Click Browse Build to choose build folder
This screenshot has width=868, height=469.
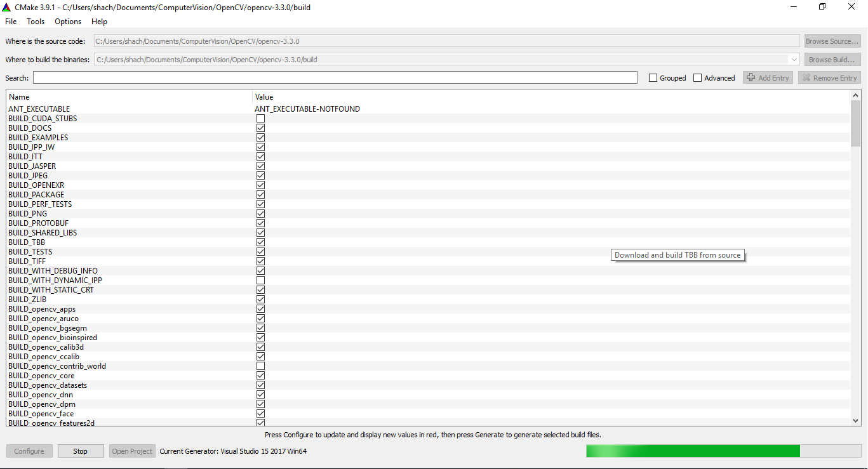pyautogui.click(x=832, y=59)
